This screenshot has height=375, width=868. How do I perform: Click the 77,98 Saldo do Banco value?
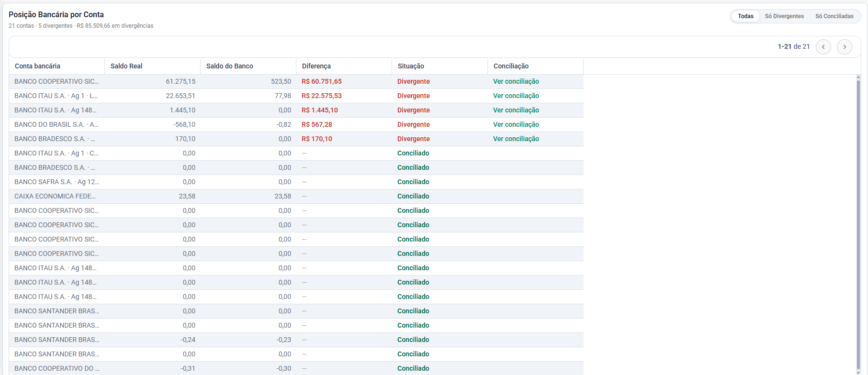(x=283, y=96)
